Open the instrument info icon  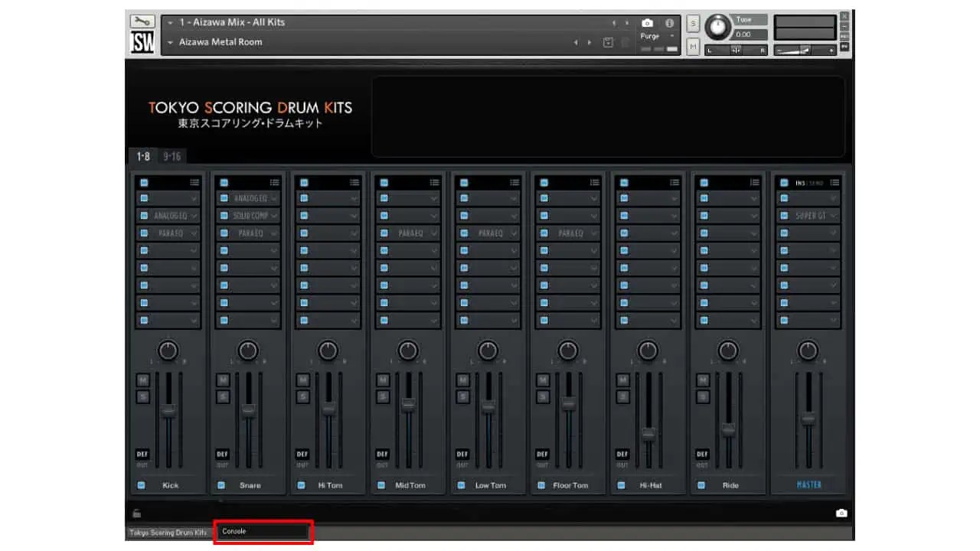(669, 23)
